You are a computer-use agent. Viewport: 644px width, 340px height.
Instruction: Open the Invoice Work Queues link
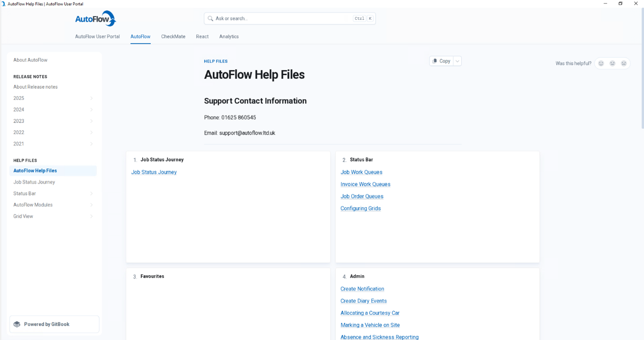(365, 184)
